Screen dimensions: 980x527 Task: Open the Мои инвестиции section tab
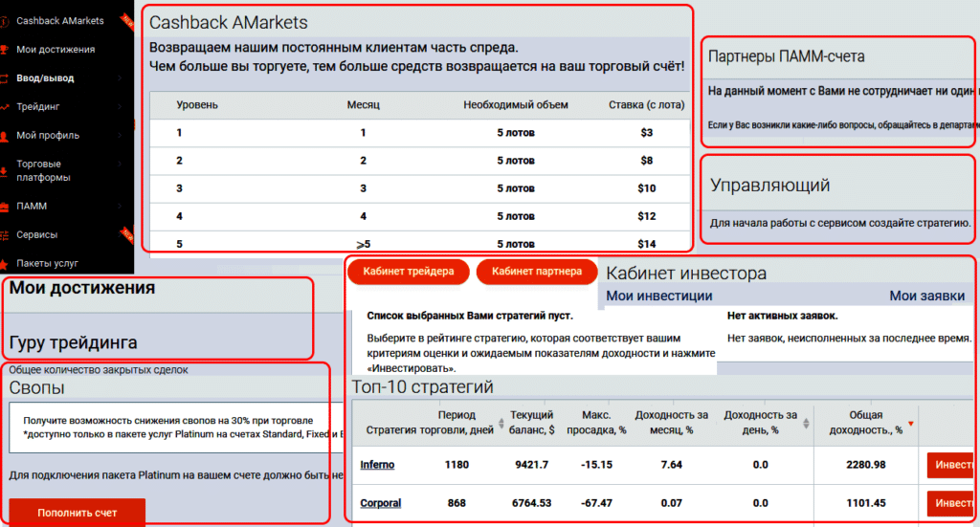659,296
